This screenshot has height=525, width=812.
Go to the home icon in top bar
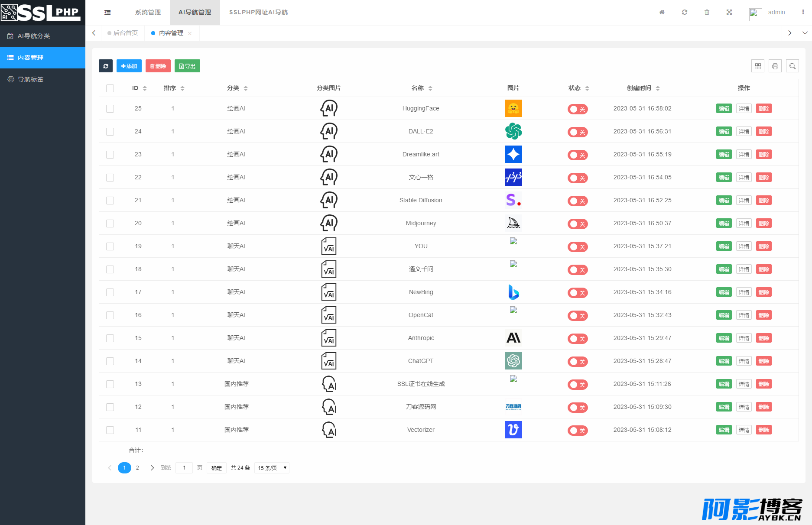662,13
